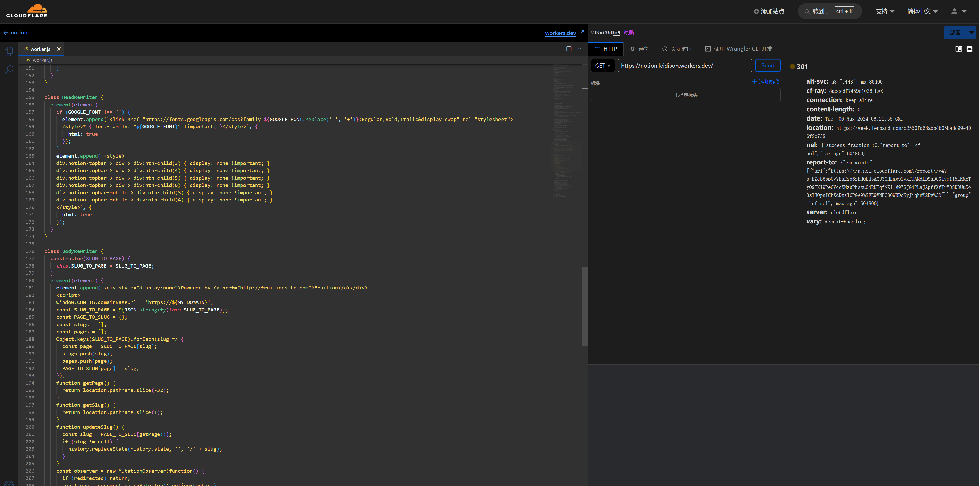This screenshot has width=980, height=486.
Task: Open the GET method dropdown
Action: coord(602,66)
